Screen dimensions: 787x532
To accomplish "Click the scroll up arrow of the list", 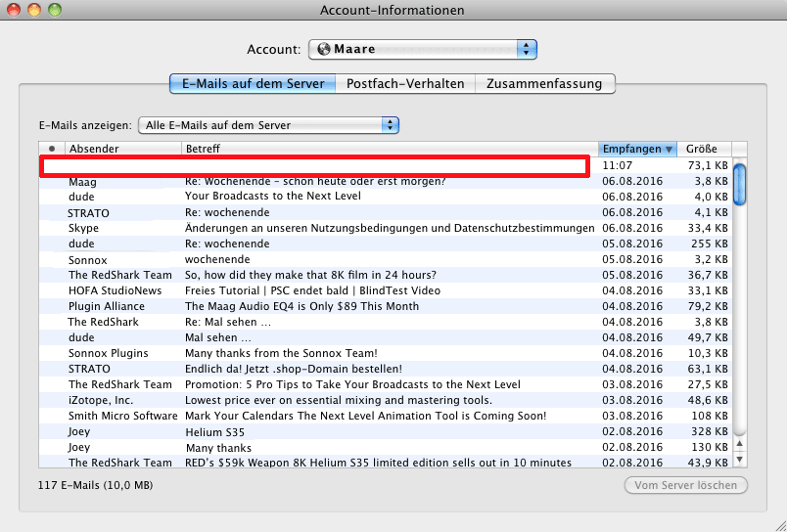I will (x=739, y=444).
